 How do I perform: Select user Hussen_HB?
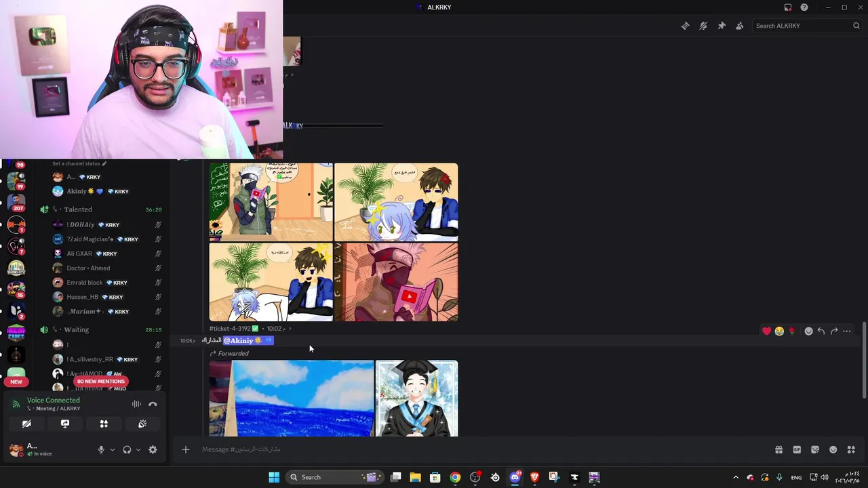(108, 297)
